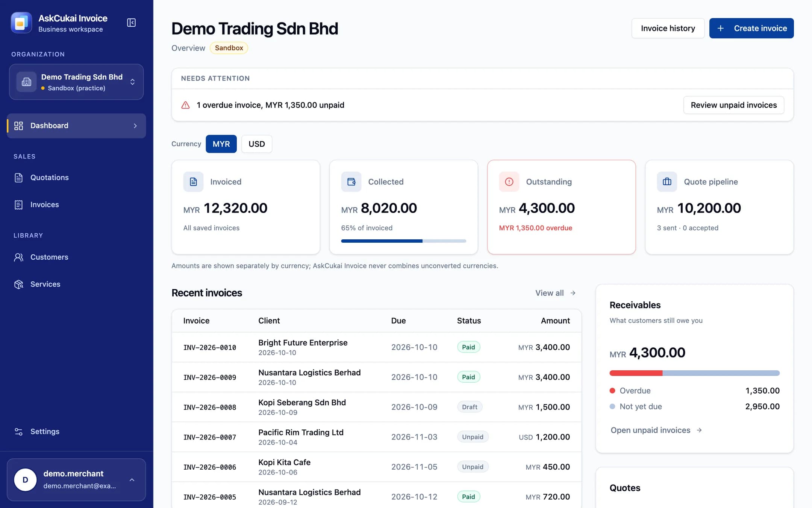Screen dimensions: 812x508
Task: Collapse the sidebar panel icon
Action: [131, 23]
